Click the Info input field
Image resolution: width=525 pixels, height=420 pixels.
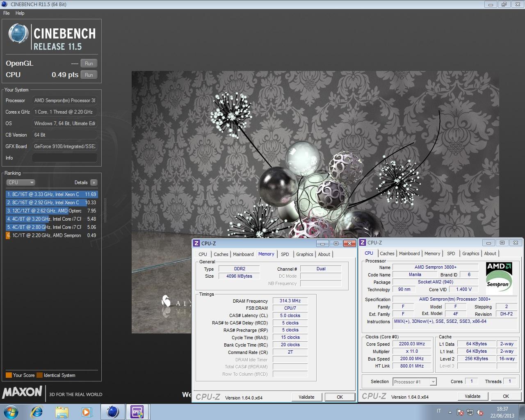pos(65,158)
